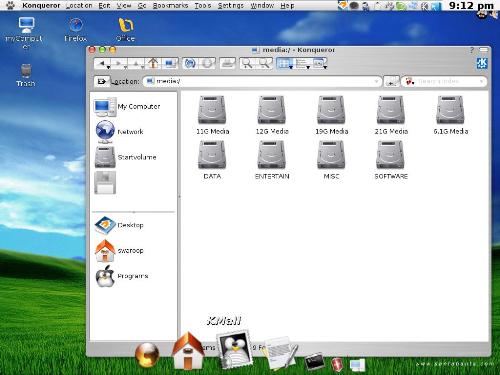The height and width of the screenshot is (375, 500).
Task: Expand list view mode dropdown arrow
Action: pos(308,67)
